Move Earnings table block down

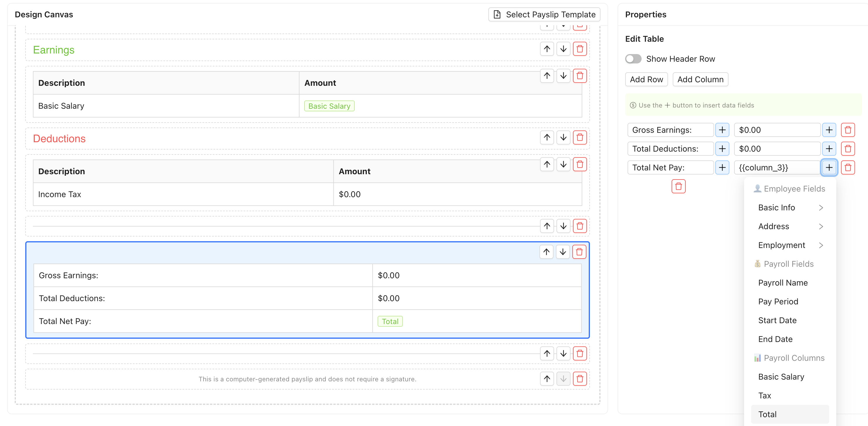point(563,76)
